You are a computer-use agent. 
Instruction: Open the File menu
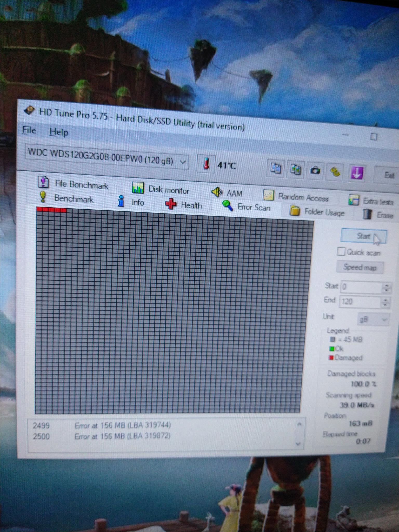[29, 130]
